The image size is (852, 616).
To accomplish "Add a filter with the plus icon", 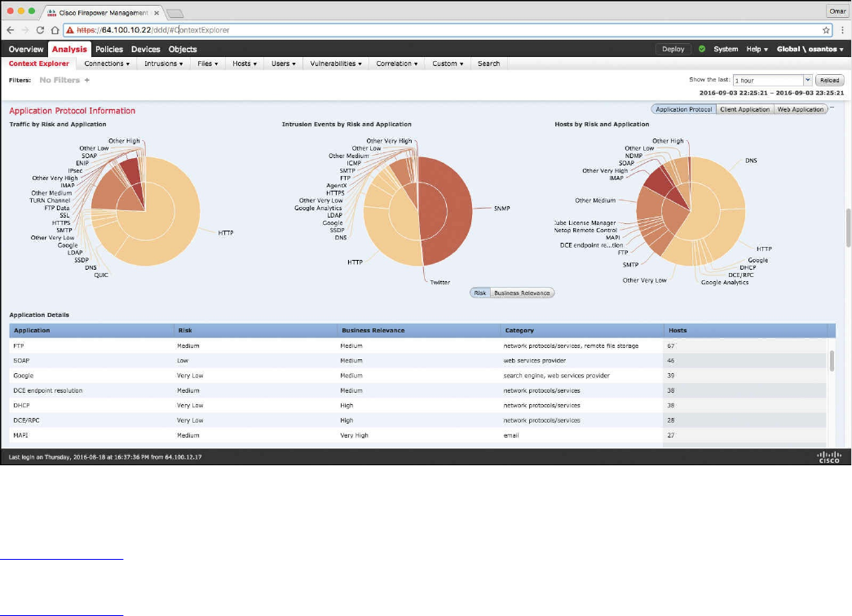I will [87, 80].
